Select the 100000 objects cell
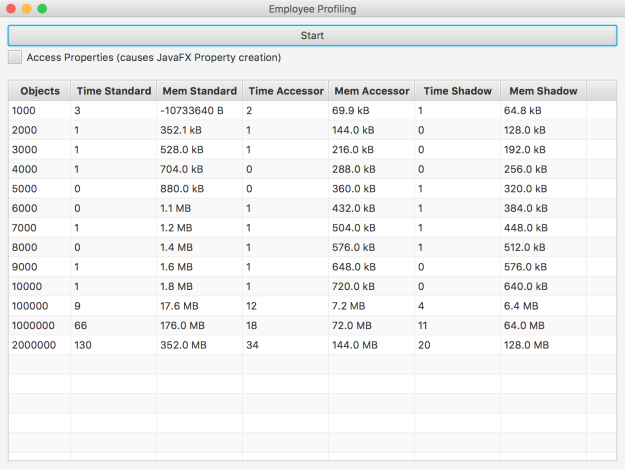625x469 pixels. click(x=39, y=306)
